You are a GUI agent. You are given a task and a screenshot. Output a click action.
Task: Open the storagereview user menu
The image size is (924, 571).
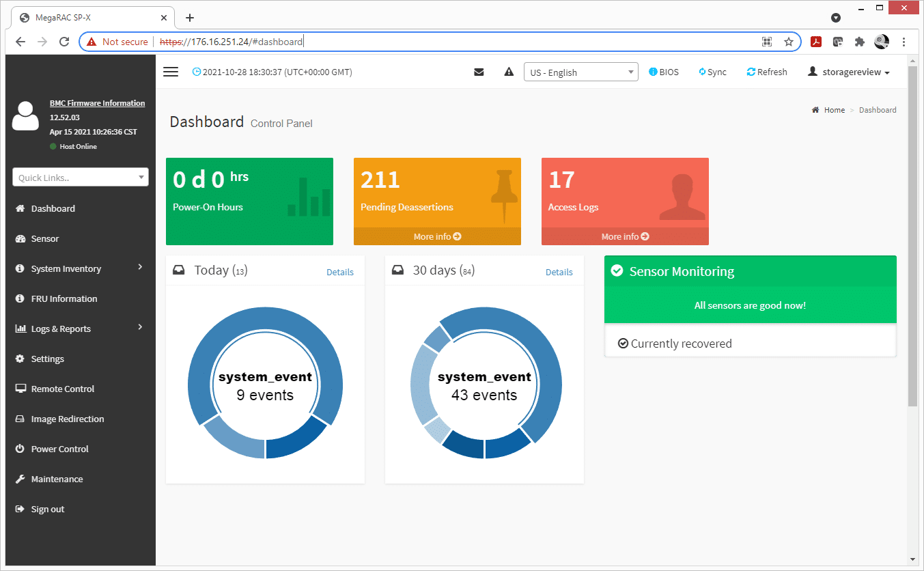[849, 72]
